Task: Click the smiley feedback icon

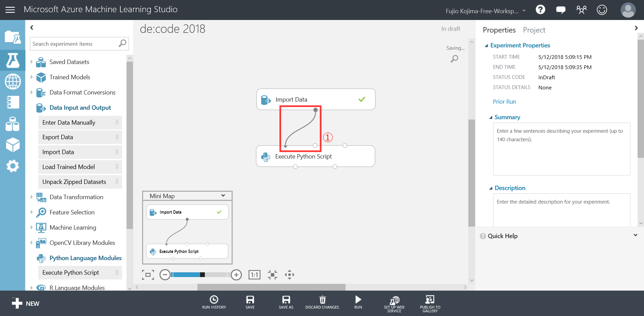Action: (602, 10)
